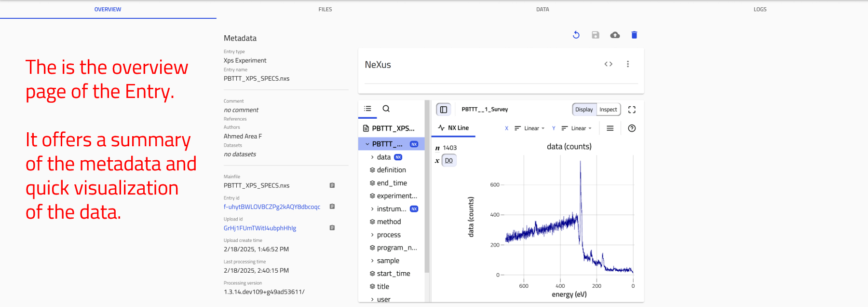Expand the instrument group in tree
This screenshot has width=868, height=307.
372,209
